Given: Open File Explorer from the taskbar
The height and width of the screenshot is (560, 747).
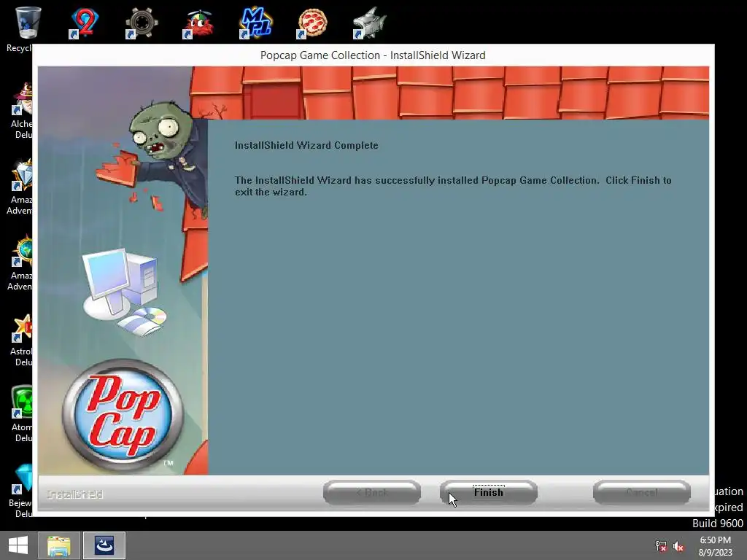Looking at the screenshot, I should click(x=59, y=545).
